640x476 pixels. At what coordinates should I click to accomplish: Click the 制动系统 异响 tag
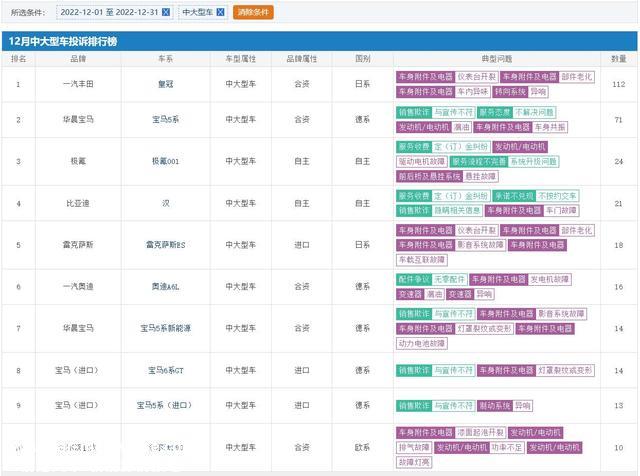click(x=505, y=406)
